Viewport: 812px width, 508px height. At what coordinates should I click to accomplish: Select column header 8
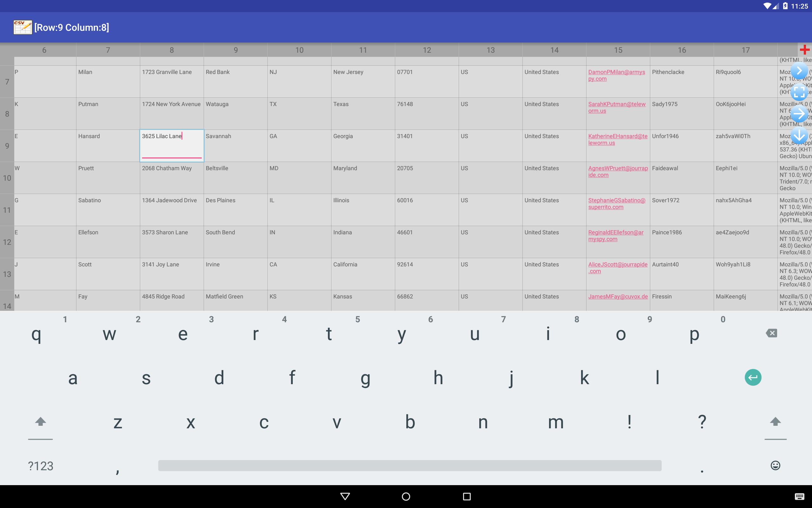172,50
